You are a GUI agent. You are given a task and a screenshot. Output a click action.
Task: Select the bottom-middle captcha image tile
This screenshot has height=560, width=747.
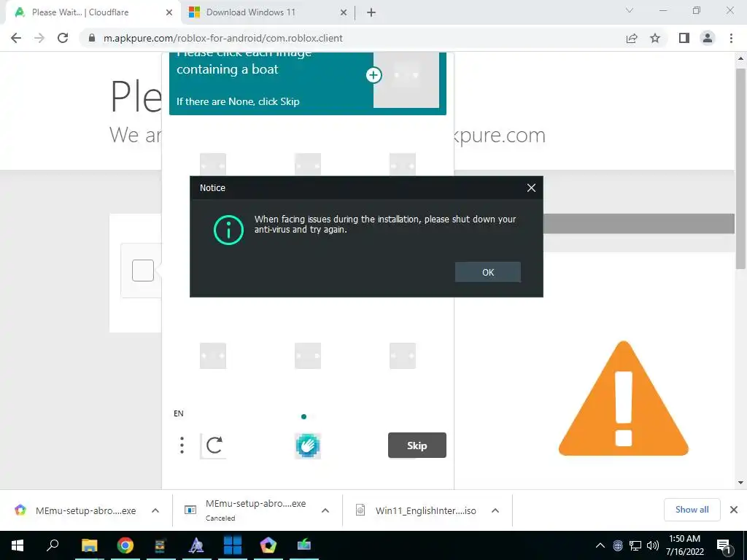pos(308,355)
